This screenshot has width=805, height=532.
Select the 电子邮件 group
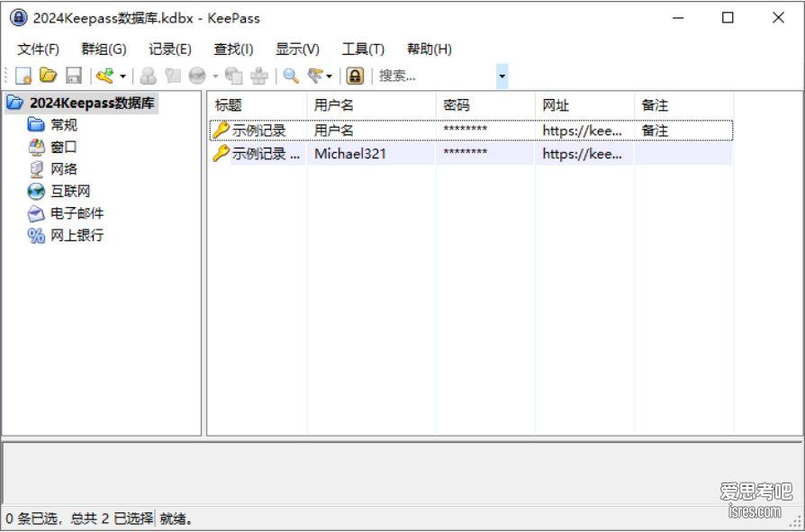pyautogui.click(x=77, y=213)
